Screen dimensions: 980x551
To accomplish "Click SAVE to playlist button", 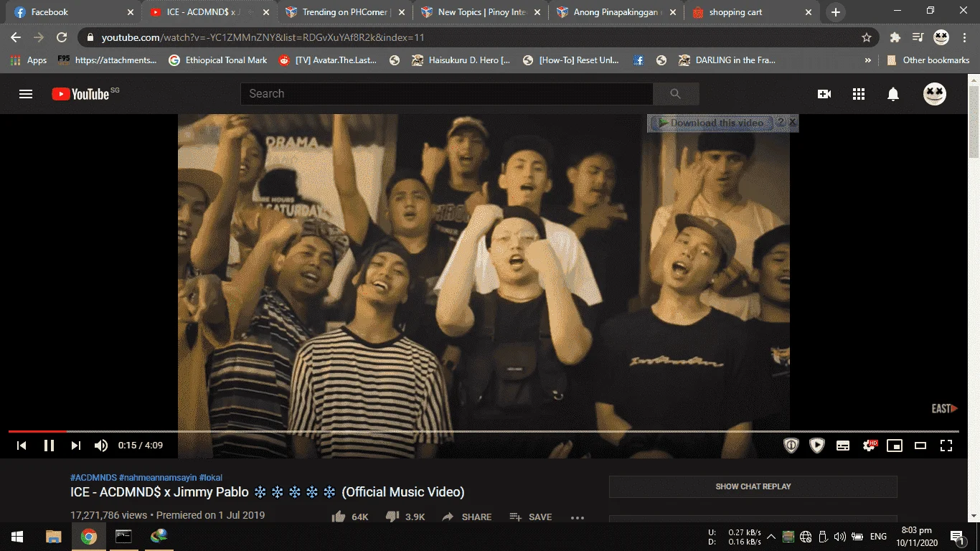I will [x=531, y=517].
